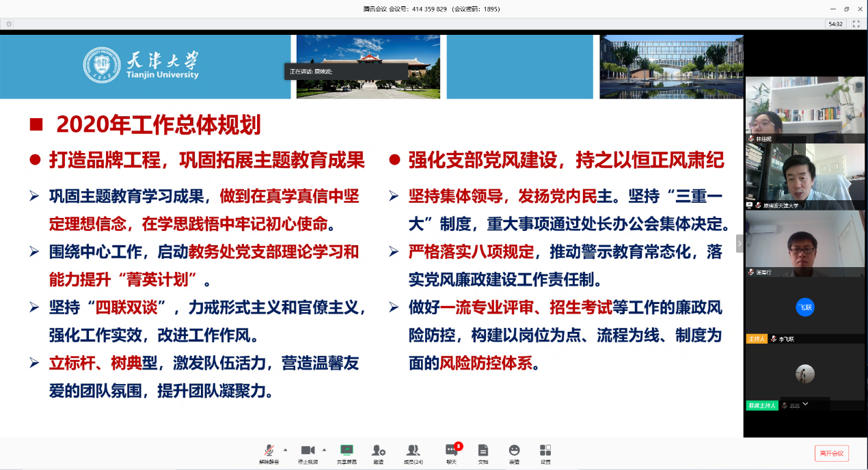Expand the chevron on co-host's name label
The height and width of the screenshot is (470, 868).
(805, 404)
